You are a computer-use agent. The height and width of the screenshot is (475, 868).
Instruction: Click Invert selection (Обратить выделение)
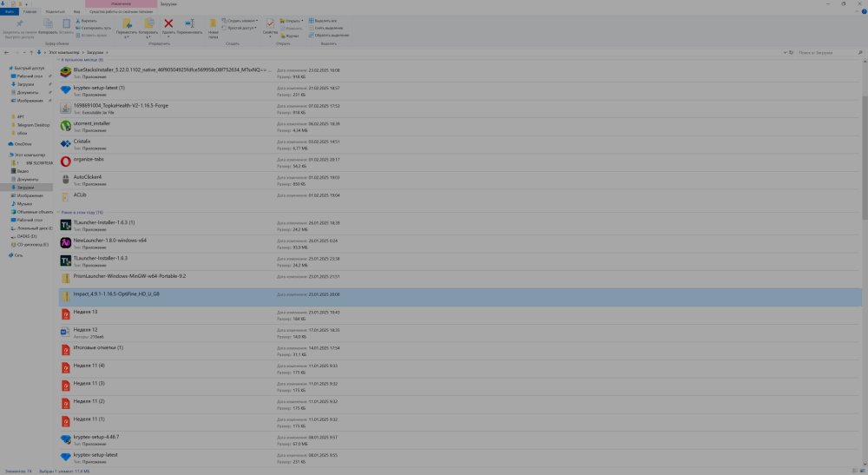329,35
